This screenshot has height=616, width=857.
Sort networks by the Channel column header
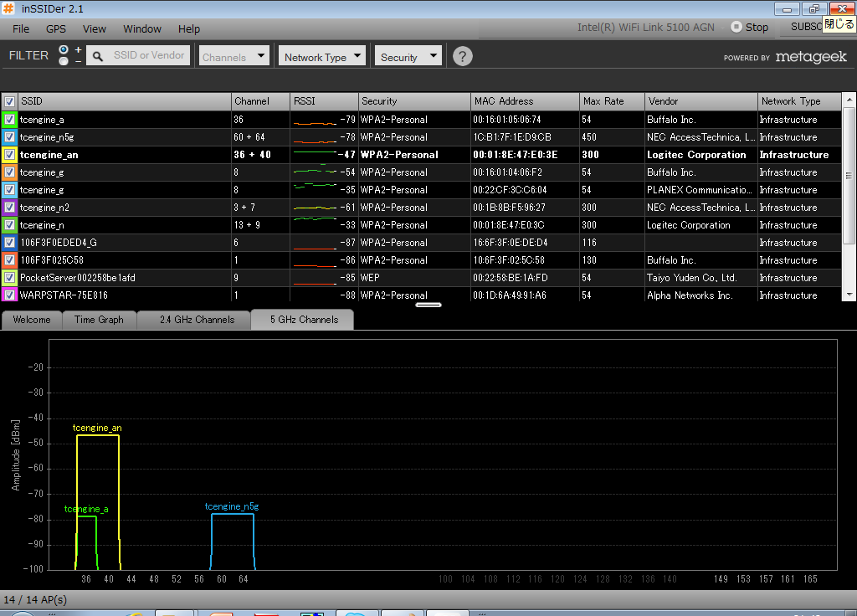point(261,101)
